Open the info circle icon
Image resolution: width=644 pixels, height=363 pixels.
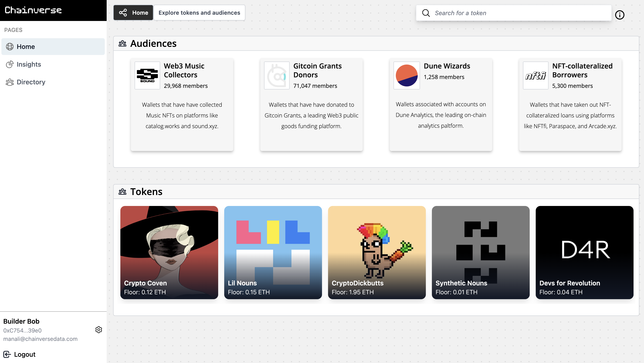pos(620,15)
